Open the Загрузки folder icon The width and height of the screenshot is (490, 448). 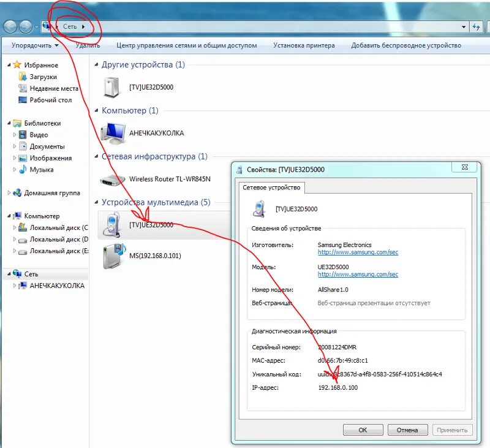click(23, 76)
